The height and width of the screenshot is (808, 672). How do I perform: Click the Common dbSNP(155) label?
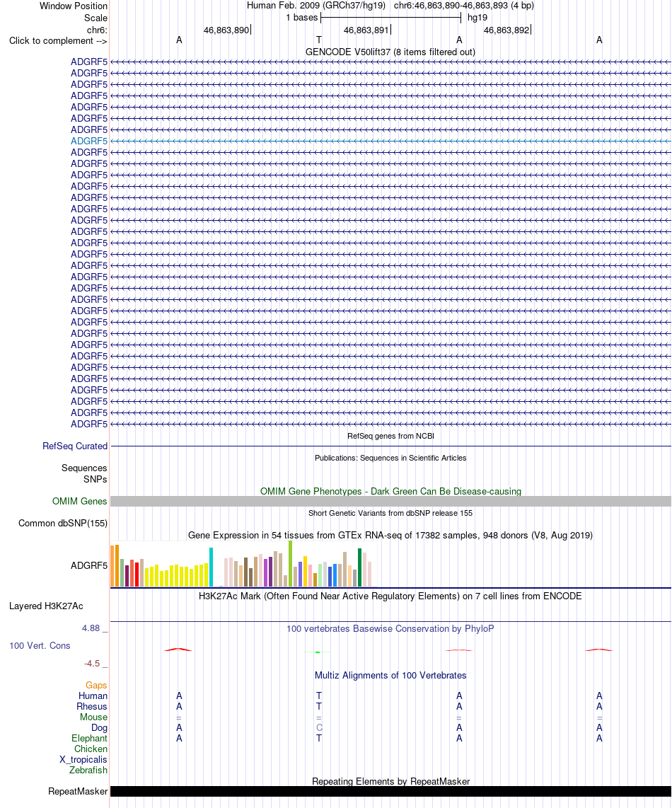click(63, 523)
